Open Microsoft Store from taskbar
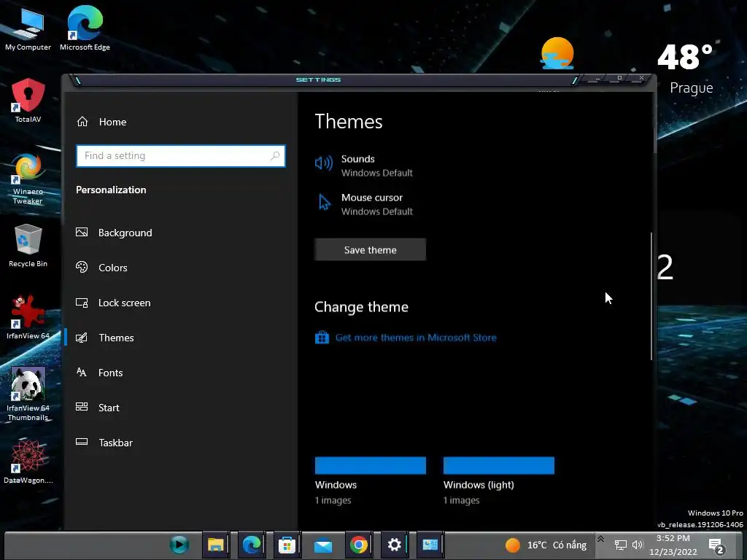Screen dimensions: 747x560 tap(287, 544)
